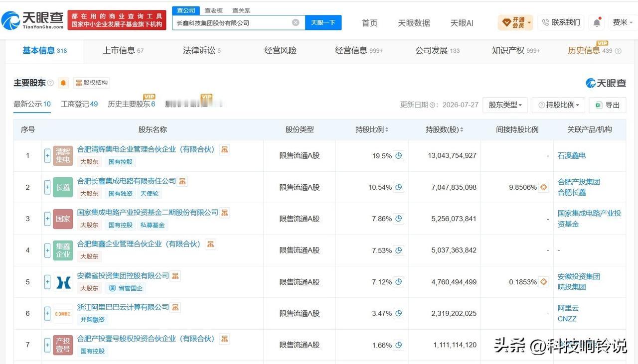Click help icon next to 更新日期

432,105
